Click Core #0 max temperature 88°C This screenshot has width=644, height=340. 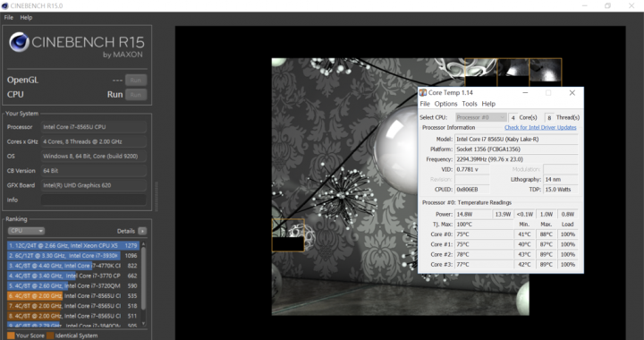point(547,234)
